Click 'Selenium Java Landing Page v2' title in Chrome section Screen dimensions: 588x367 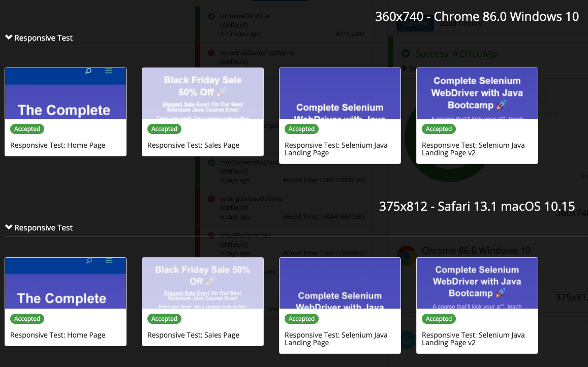pyautogui.click(x=473, y=149)
